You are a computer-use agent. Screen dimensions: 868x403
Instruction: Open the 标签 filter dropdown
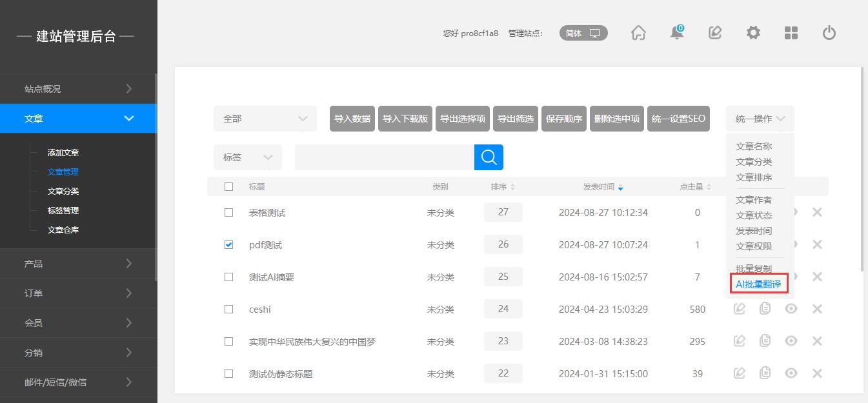tap(248, 157)
